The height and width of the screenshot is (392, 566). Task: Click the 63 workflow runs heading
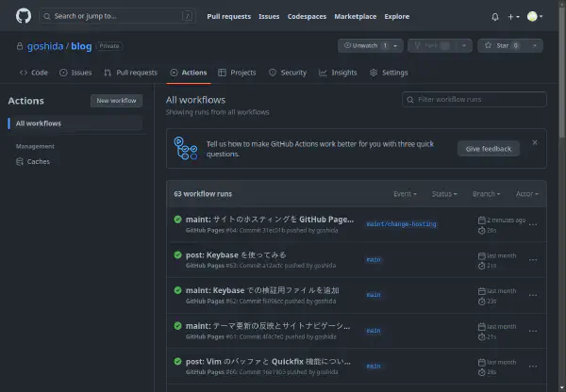click(x=203, y=194)
